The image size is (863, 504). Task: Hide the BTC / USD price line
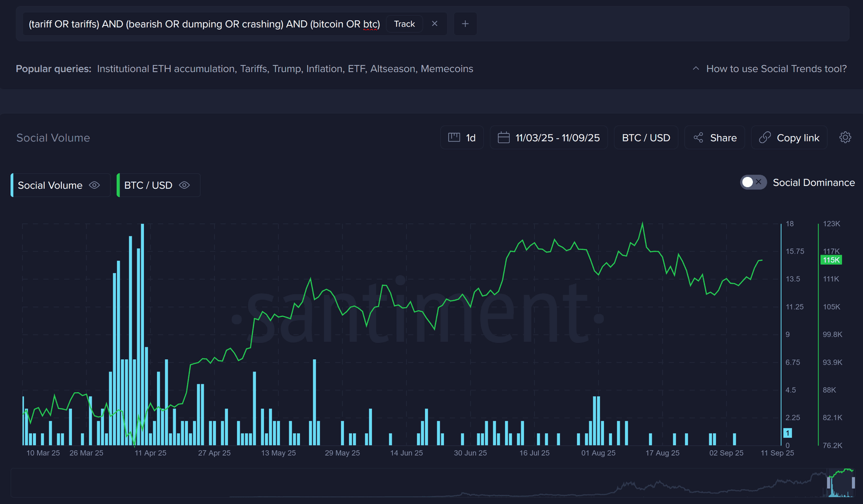[x=184, y=185]
